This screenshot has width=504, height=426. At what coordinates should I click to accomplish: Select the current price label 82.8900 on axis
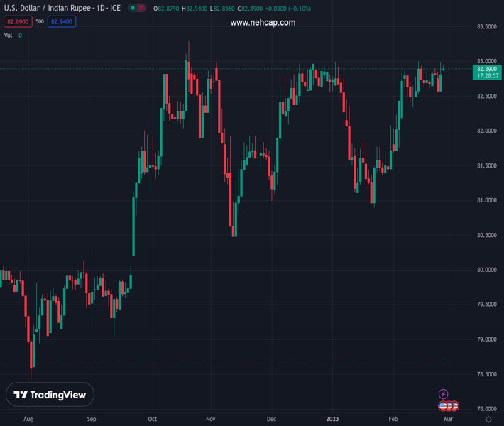pos(486,69)
